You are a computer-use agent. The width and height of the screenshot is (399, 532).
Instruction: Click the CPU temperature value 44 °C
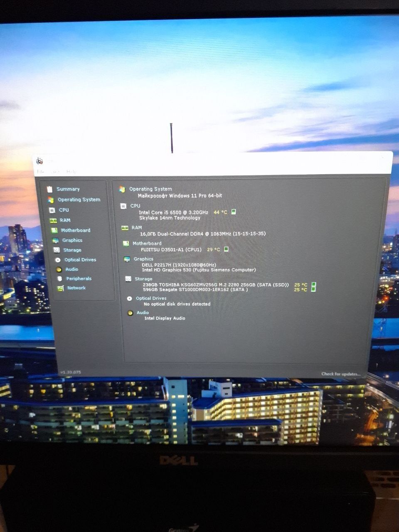point(220,212)
